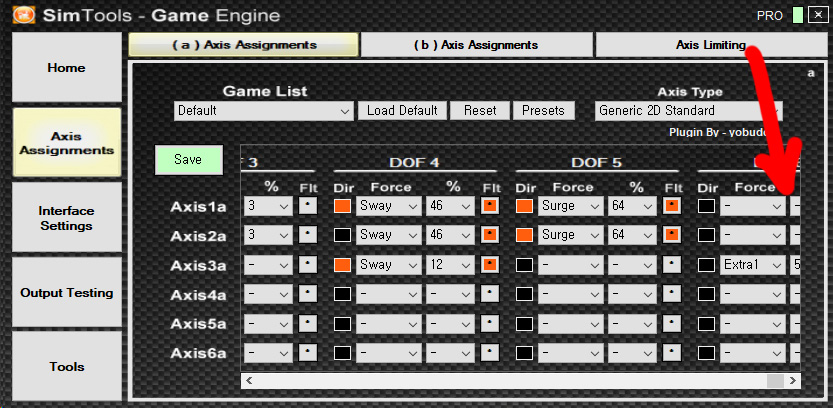The image size is (833, 408).
Task: Open the Presets button
Action: point(543,110)
